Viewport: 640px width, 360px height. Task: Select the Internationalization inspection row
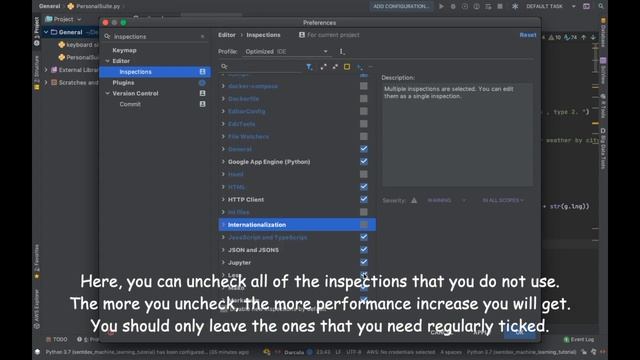coord(297,224)
